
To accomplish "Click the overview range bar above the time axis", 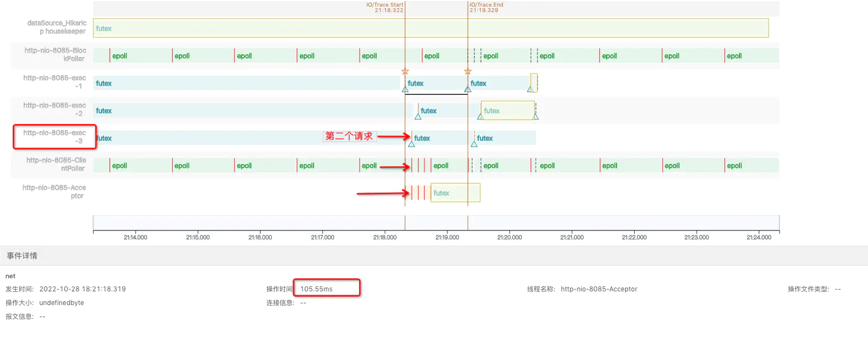I will click(436, 223).
